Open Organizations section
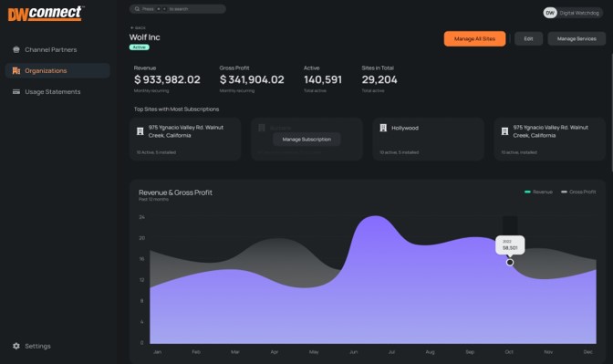This screenshot has height=364, width=613. pos(57,71)
